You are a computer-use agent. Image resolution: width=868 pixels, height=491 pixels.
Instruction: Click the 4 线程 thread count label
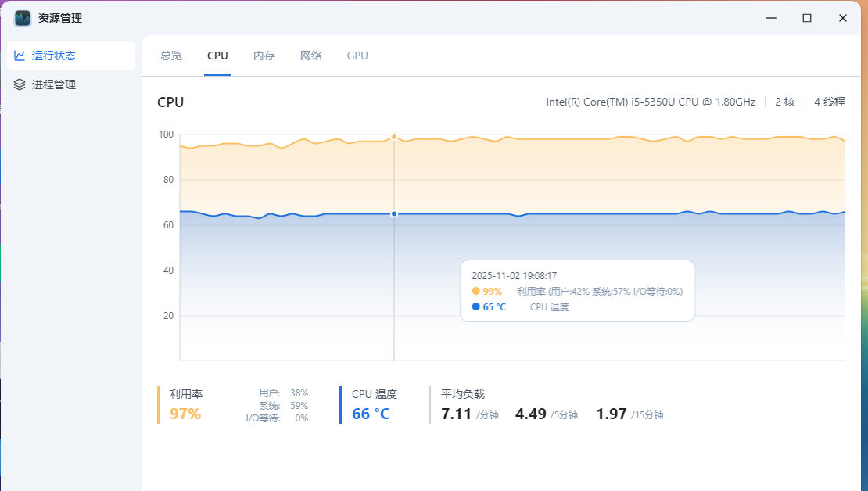(x=829, y=102)
